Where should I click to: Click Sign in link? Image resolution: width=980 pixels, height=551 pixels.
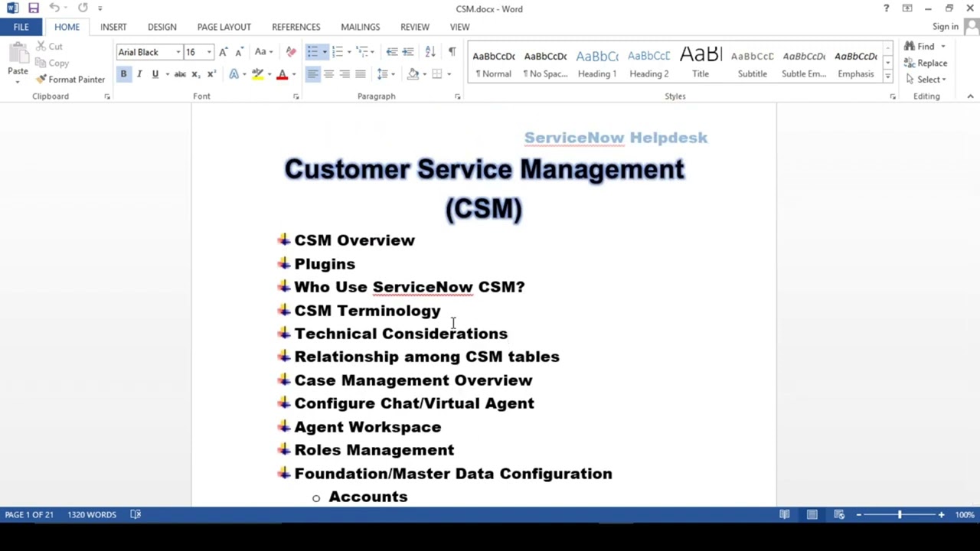[946, 27]
